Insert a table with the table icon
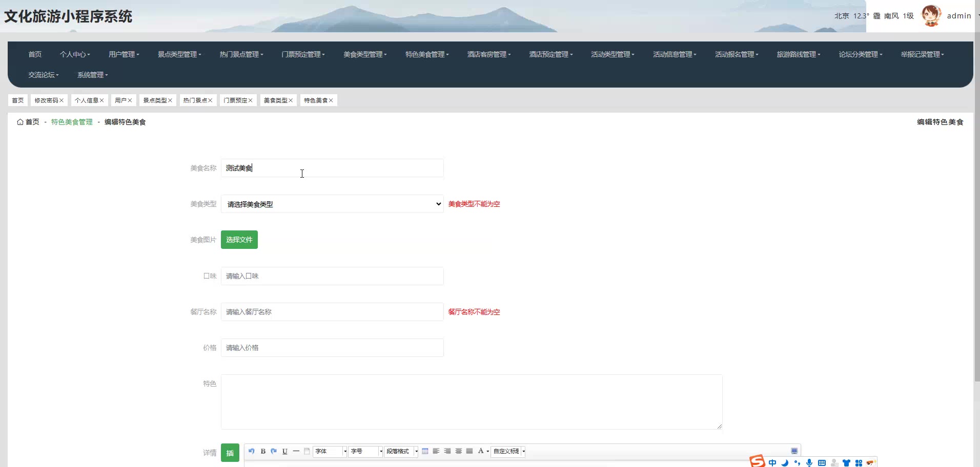Screen dimensions: 980x467 click(x=425, y=451)
